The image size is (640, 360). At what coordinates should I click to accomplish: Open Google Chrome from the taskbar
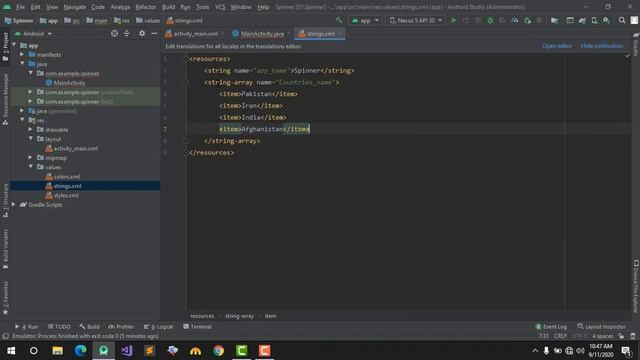tap(218, 351)
